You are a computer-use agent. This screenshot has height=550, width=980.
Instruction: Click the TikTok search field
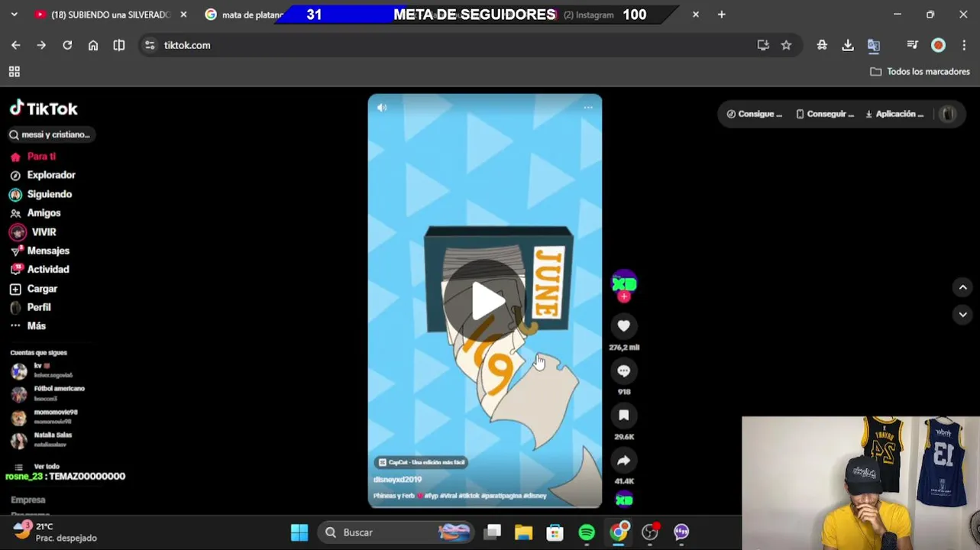[50, 134]
